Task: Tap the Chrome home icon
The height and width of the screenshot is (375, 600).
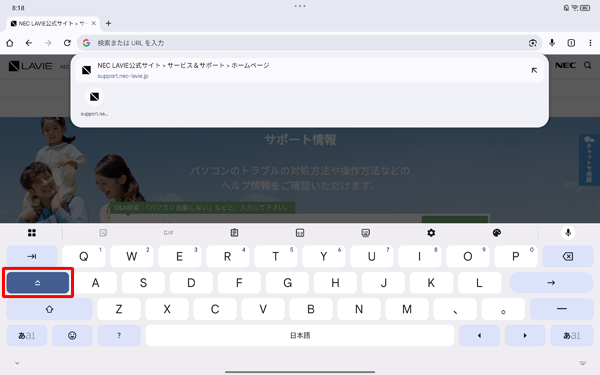Action: [x=10, y=43]
